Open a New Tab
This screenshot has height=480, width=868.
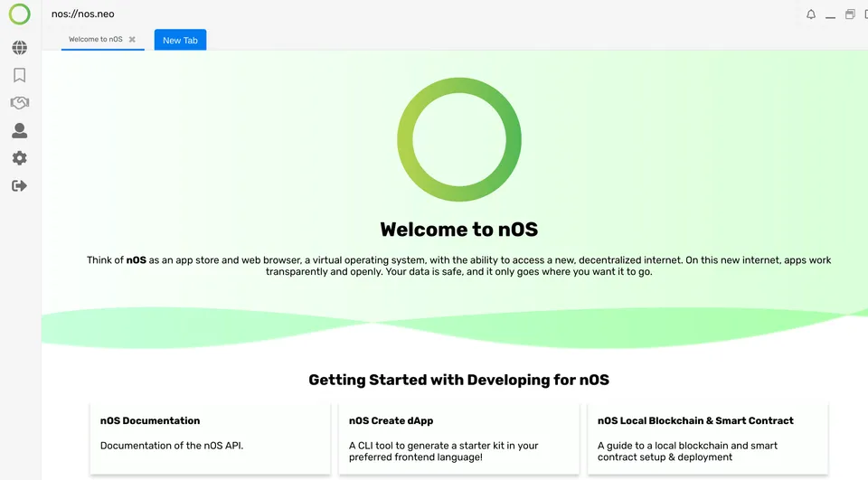click(x=180, y=40)
